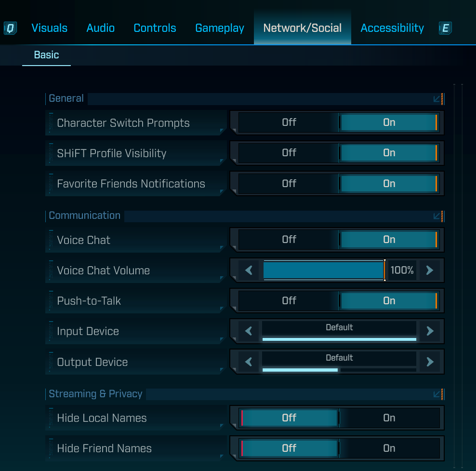This screenshot has width=476, height=471.
Task: Open the Accessibility tab
Action: pos(392,28)
